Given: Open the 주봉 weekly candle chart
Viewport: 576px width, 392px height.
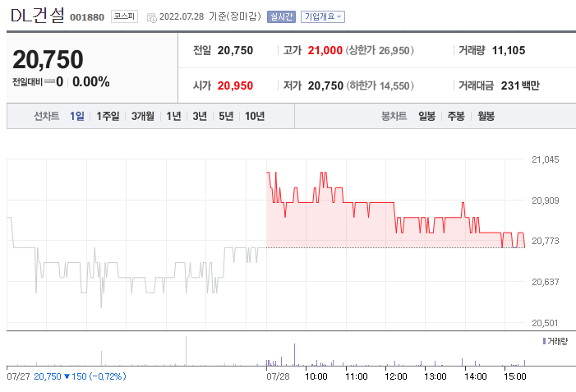Looking at the screenshot, I should pyautogui.click(x=456, y=116).
